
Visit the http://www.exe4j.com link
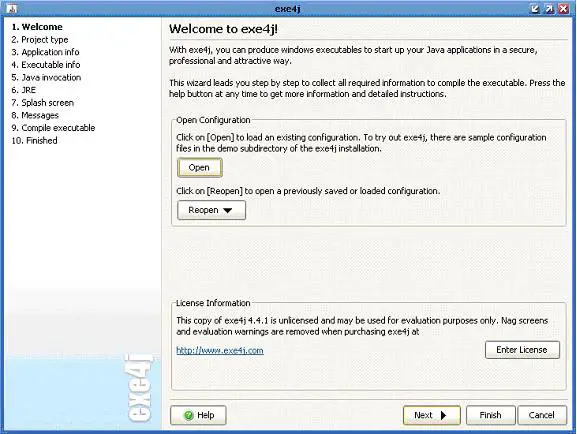pos(220,350)
